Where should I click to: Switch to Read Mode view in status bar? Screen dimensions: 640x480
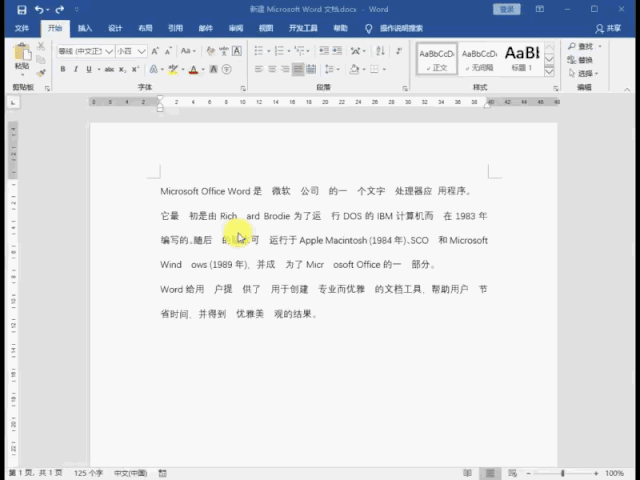coord(468,473)
